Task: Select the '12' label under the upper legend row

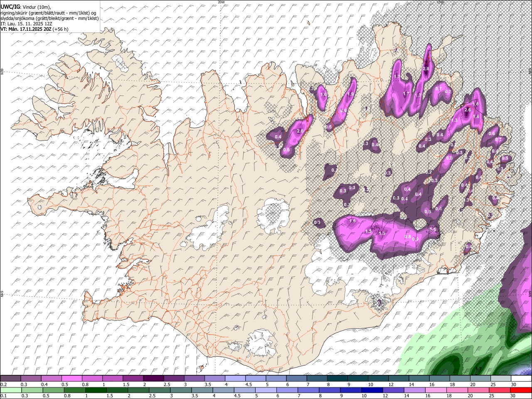Action: (391, 384)
